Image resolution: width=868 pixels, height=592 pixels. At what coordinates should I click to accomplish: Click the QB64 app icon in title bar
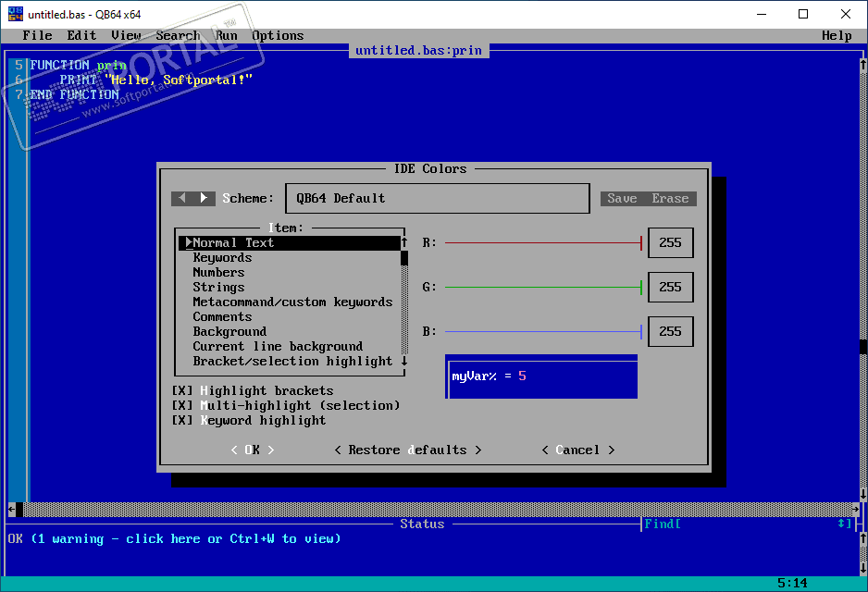[x=16, y=14]
